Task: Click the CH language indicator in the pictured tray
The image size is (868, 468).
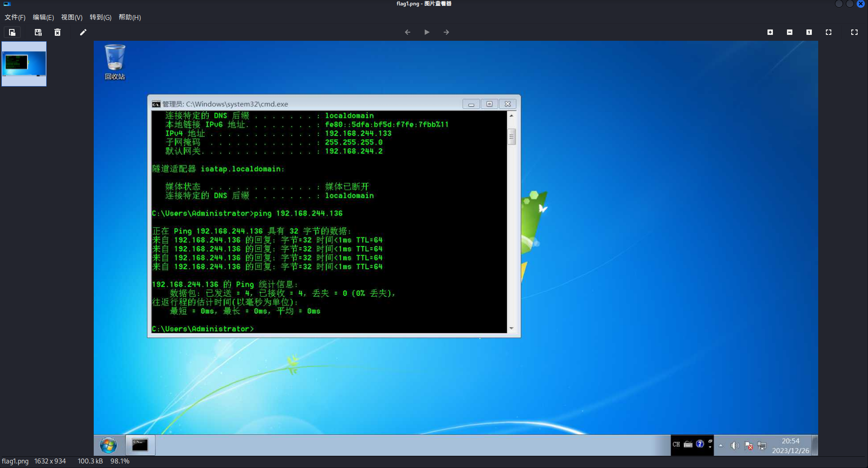Action: [676, 444]
